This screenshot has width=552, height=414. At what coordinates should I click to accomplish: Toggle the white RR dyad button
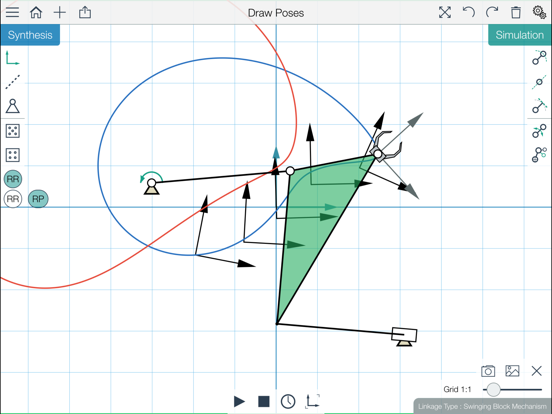[x=13, y=199]
